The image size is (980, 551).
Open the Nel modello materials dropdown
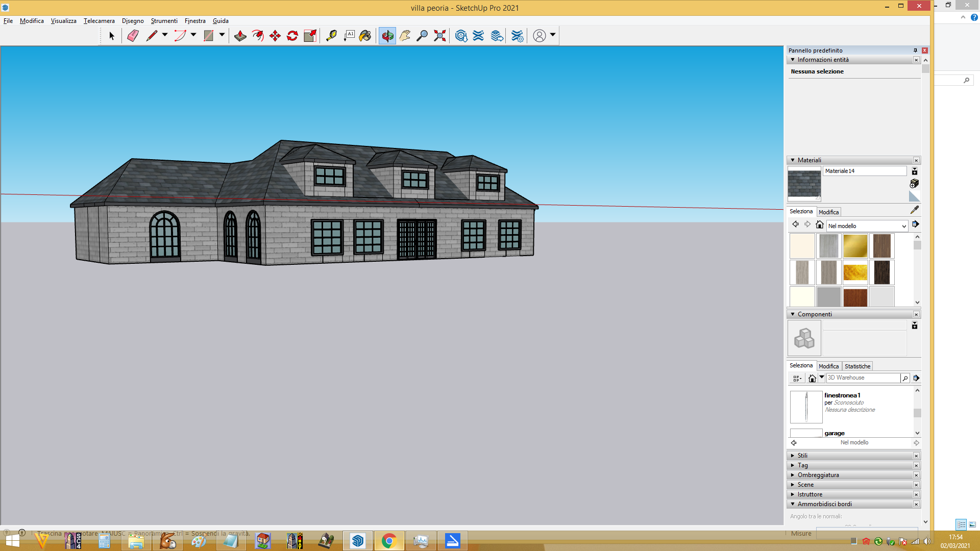(x=867, y=226)
